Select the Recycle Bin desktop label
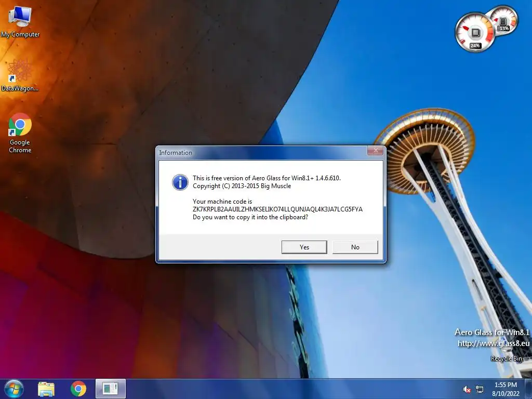The height and width of the screenshot is (399, 532). 506,358
